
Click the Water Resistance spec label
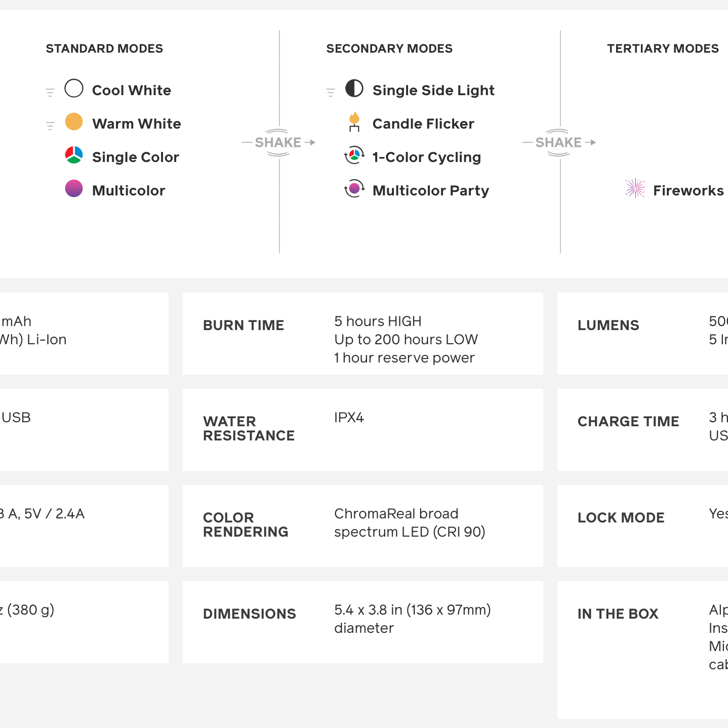click(249, 429)
